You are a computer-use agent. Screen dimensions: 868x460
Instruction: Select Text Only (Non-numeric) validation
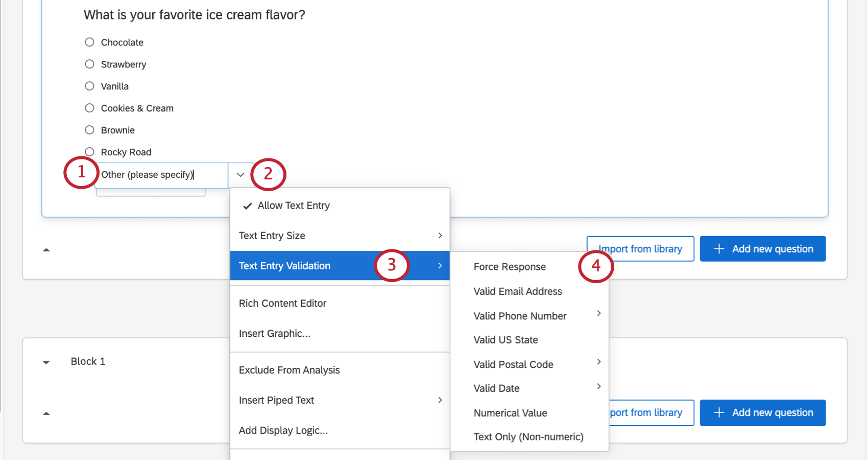[x=529, y=436]
